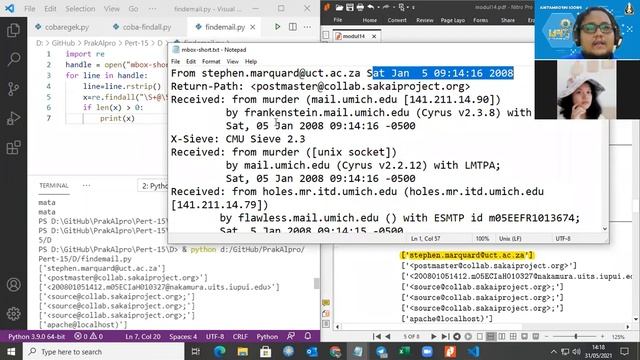Screen dimensions: 640x360
Task: Go to last page in Nitro Pro
Action: (x=445, y=336)
